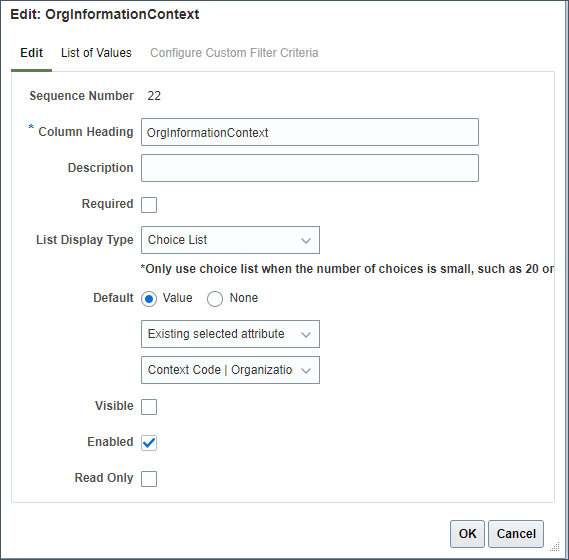This screenshot has height=560, width=569.
Task: Open the Existing selected attribute dropdown
Action: pyautogui.click(x=230, y=334)
